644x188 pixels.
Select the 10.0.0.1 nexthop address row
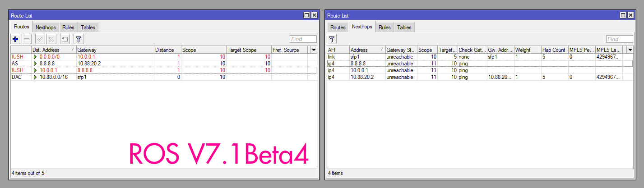480,70
